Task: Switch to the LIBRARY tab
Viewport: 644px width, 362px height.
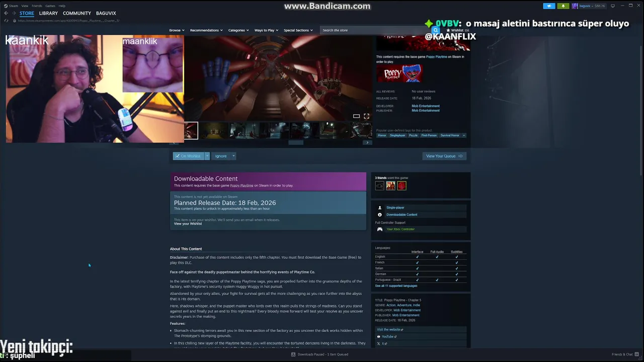Action: point(48,13)
